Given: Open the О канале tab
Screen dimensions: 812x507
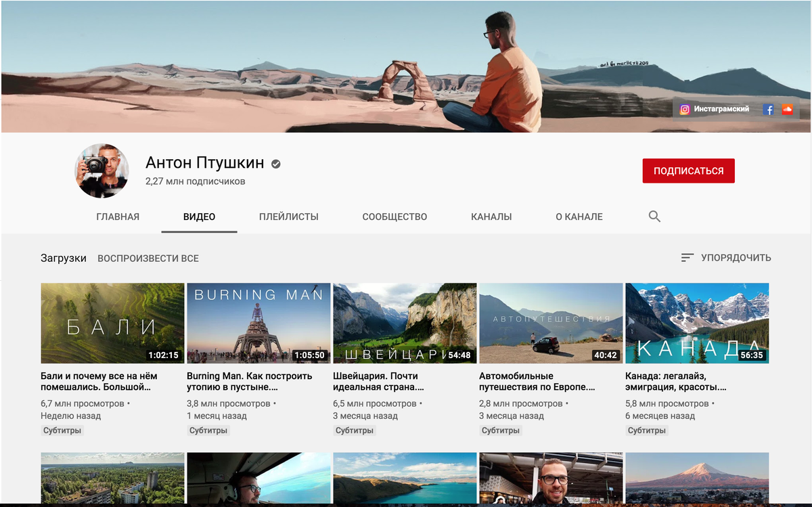Looking at the screenshot, I should 579,216.
